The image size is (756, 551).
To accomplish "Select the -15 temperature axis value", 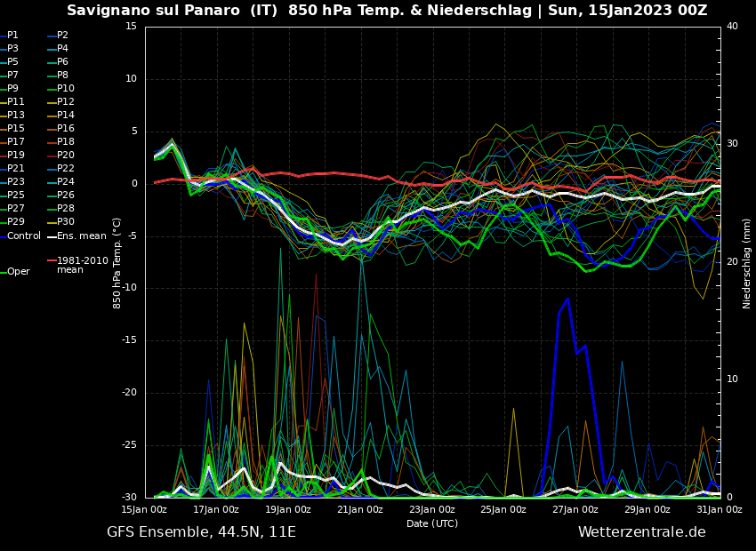I will [x=129, y=340].
